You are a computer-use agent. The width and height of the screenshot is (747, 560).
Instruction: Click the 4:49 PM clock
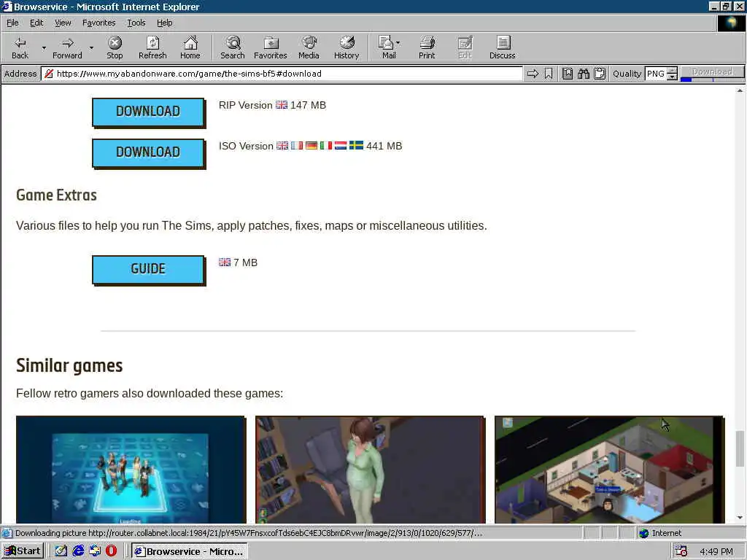(x=716, y=551)
